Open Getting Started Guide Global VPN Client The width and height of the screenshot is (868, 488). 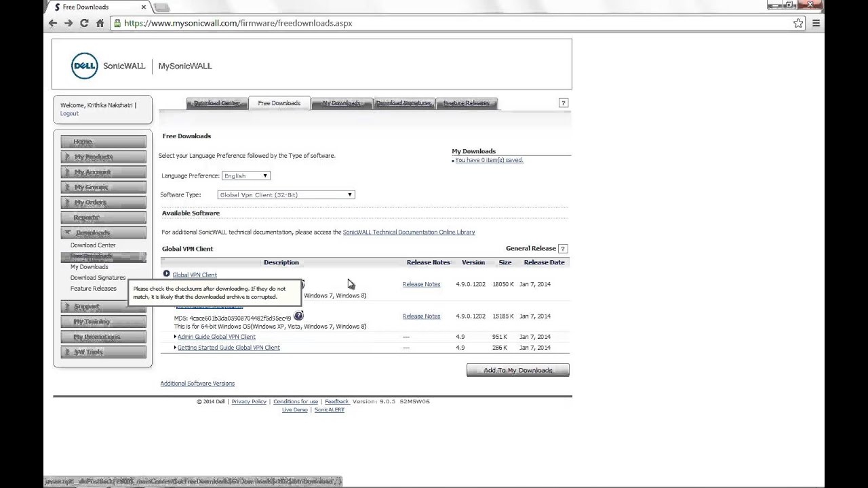click(229, 348)
